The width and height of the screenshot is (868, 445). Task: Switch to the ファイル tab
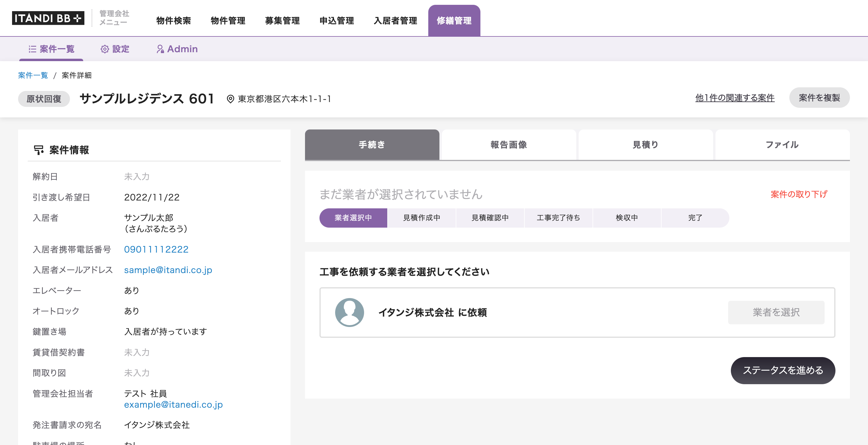coord(782,145)
